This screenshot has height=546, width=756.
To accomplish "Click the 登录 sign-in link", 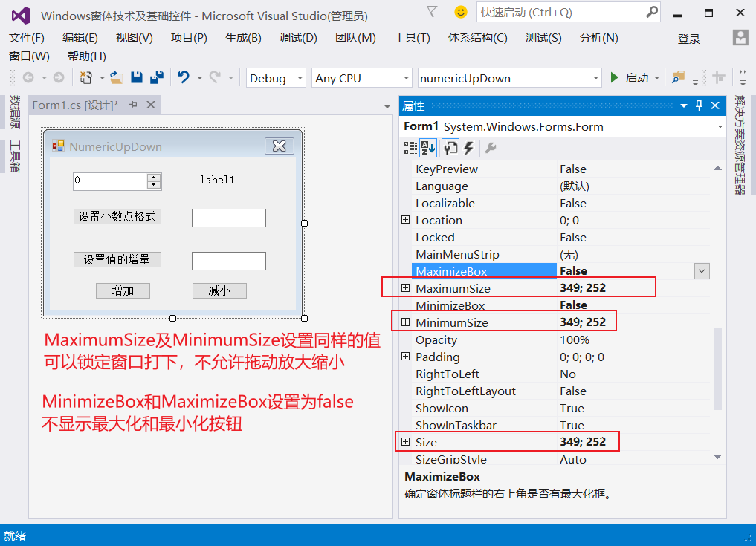I will 688,39.
